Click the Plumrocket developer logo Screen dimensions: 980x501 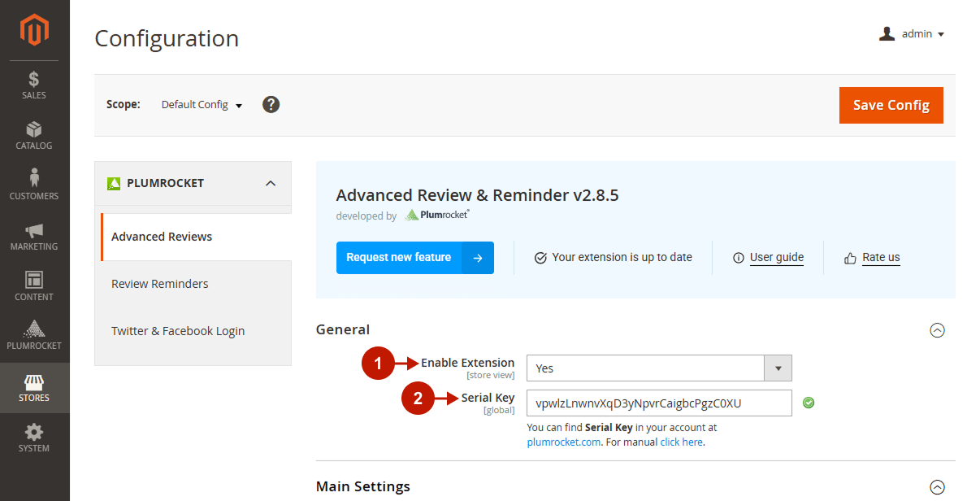point(437,216)
